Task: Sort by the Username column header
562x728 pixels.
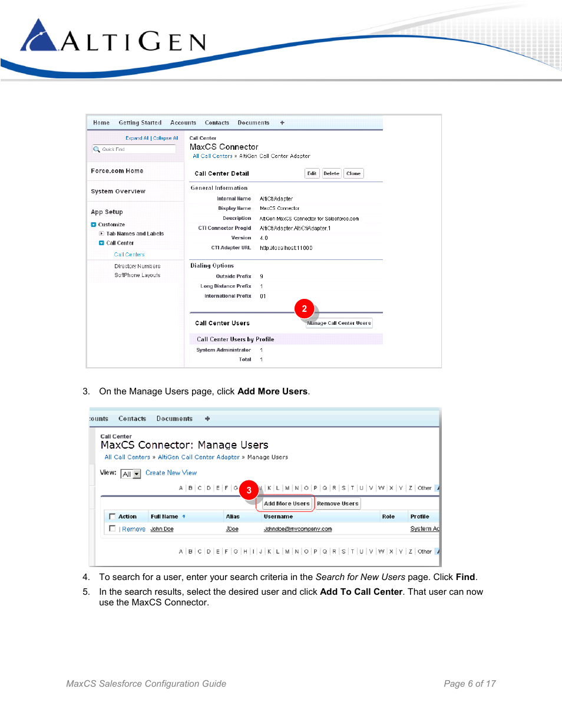Action: (x=278, y=516)
